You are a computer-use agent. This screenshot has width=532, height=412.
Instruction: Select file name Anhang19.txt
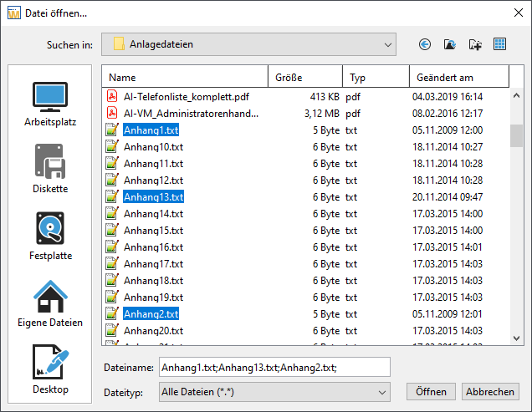(153, 297)
